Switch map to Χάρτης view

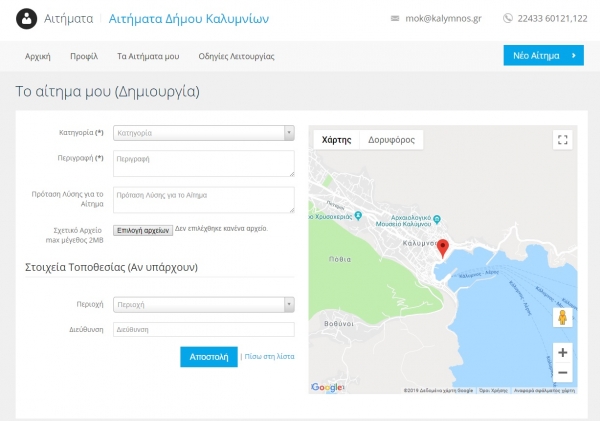tap(336, 140)
